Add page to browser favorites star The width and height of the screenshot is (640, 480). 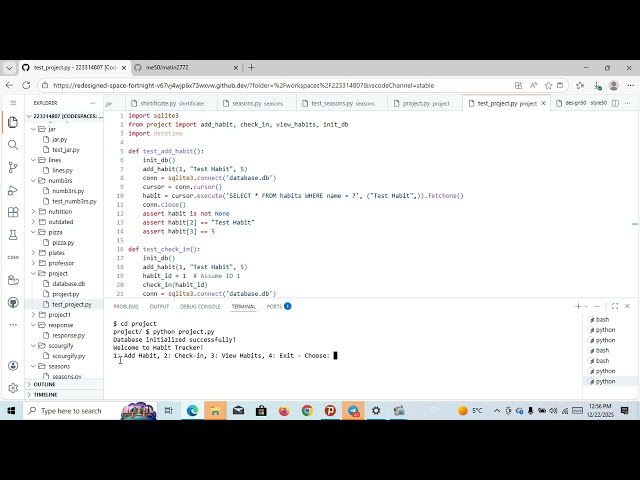click(x=549, y=85)
